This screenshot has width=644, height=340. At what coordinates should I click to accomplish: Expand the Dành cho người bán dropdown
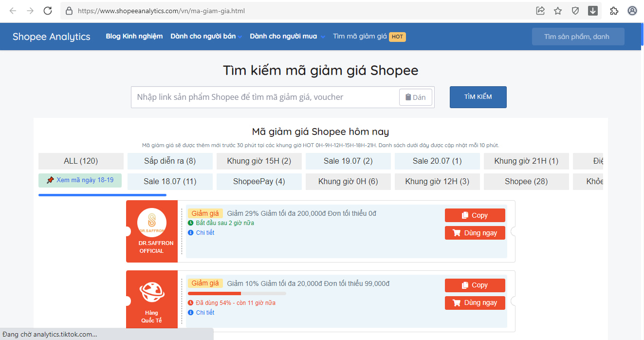point(206,37)
